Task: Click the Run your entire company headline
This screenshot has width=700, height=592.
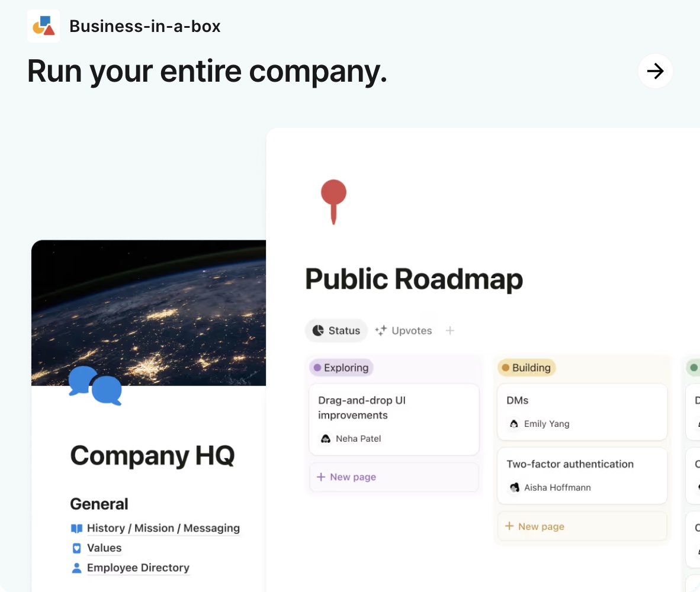Action: click(x=207, y=72)
